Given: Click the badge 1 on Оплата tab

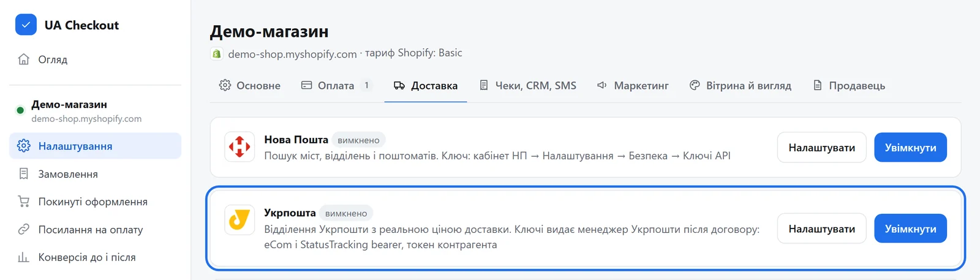Looking at the screenshot, I should [366, 85].
